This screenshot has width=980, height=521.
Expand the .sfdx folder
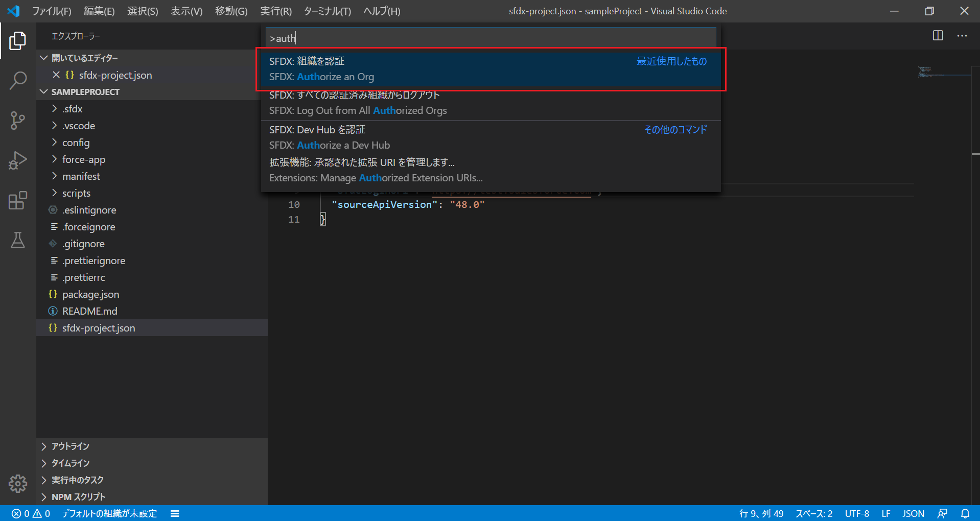point(152,109)
